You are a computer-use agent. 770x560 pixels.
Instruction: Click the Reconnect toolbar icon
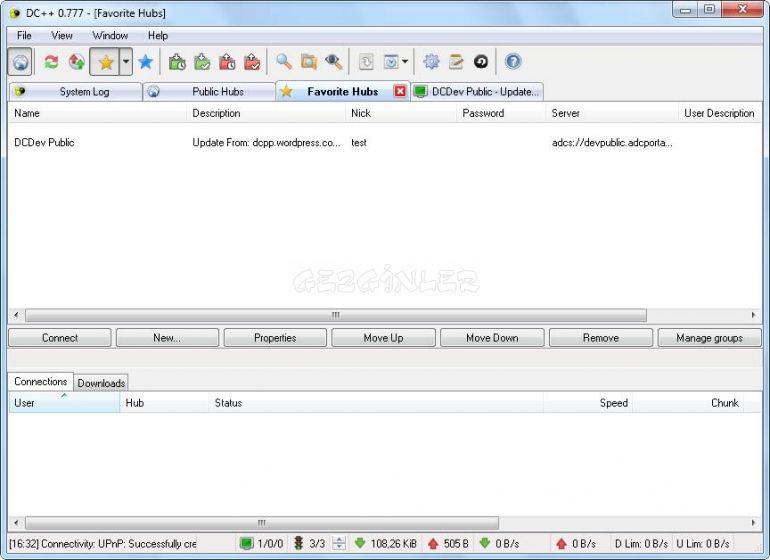[x=51, y=62]
